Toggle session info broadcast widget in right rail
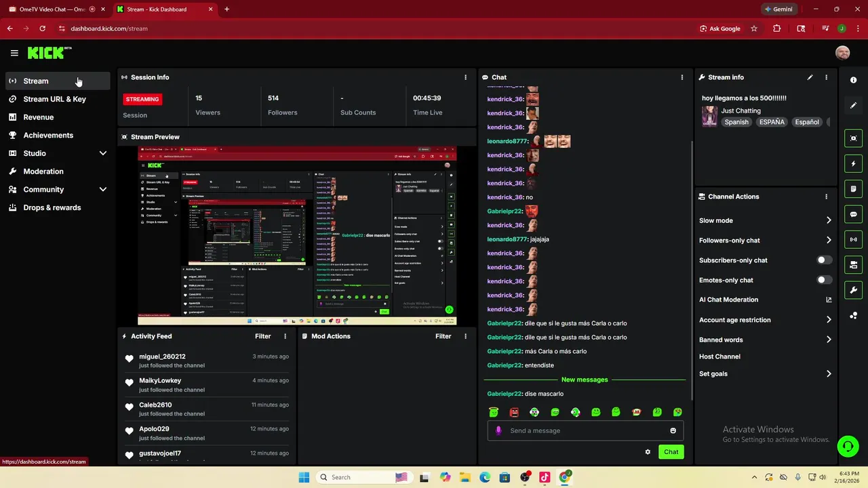Image resolution: width=868 pixels, height=488 pixels. point(853,239)
